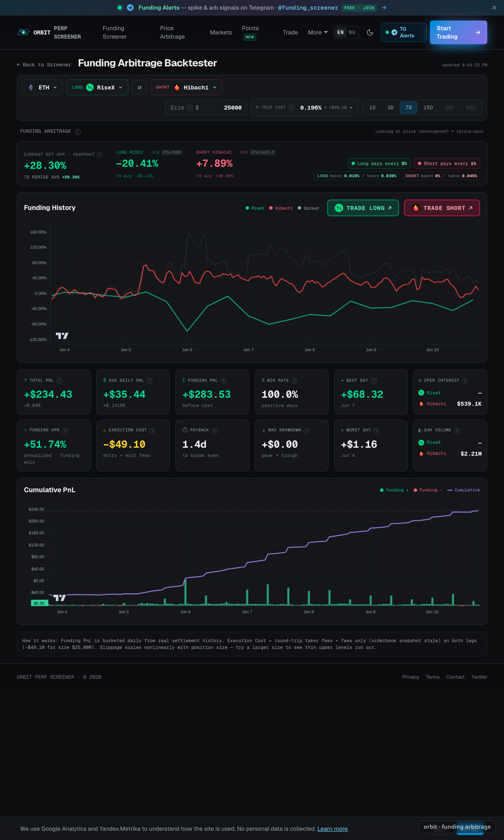
Task: Select the 15D period tab
Action: tap(428, 108)
